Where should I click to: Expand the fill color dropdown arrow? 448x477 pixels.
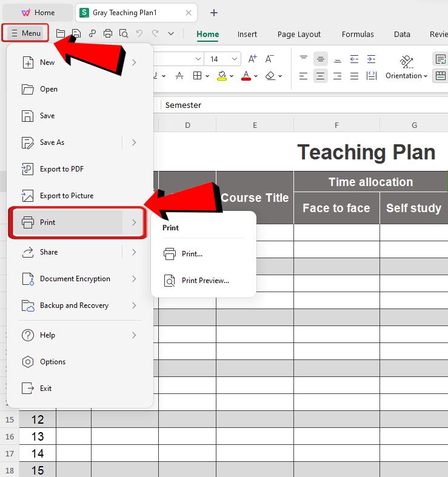[x=232, y=76]
